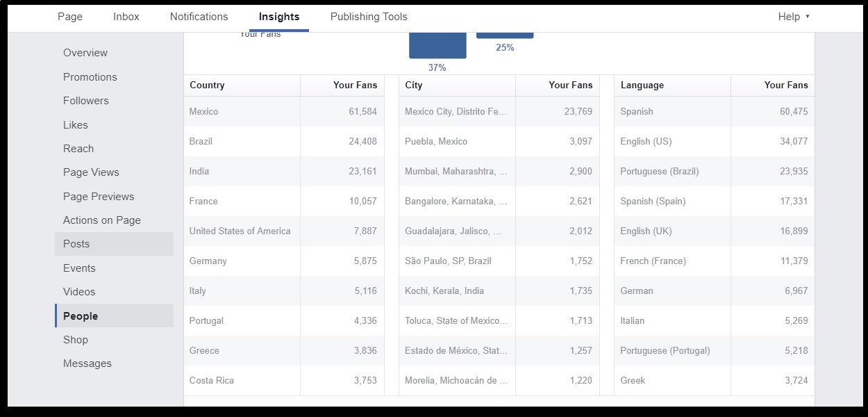The height and width of the screenshot is (417, 868).
Task: Click the Puebla, Mexico city row
Action: [x=499, y=141]
